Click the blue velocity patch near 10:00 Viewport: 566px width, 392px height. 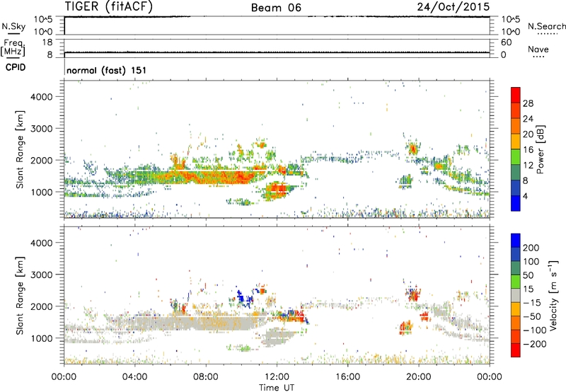(245, 299)
